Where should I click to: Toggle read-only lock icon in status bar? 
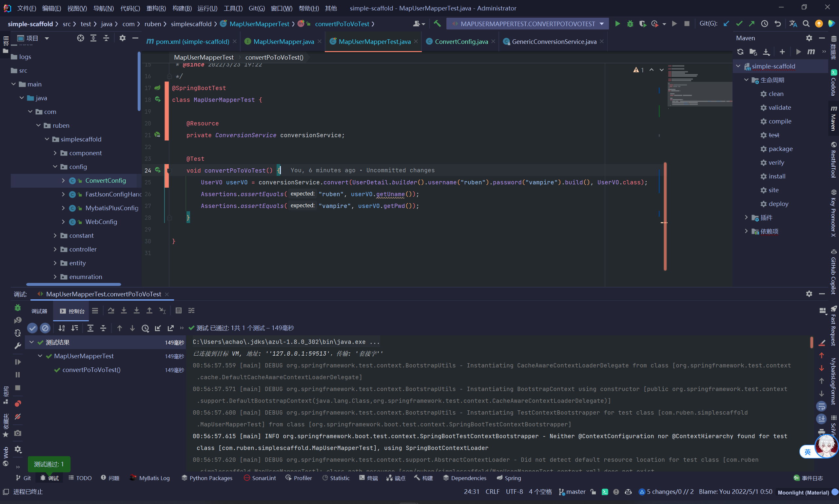coord(593,492)
